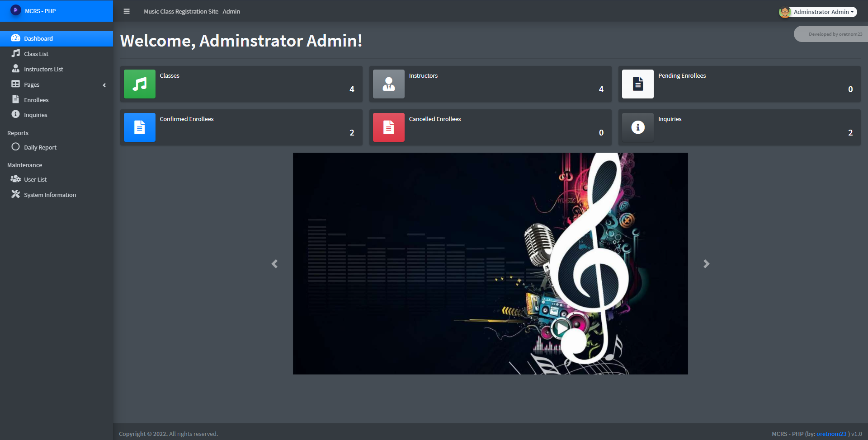Viewport: 868px width, 440px height.
Task: Click the Developed by oretnom23 badge
Action: point(832,34)
